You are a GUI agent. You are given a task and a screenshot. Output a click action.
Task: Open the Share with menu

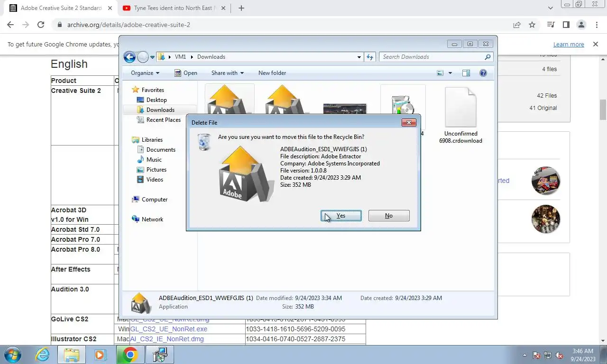[x=228, y=73]
